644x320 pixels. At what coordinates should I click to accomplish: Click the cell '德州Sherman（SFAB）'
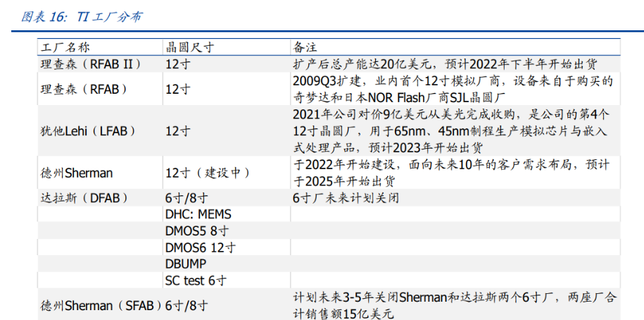point(102,307)
